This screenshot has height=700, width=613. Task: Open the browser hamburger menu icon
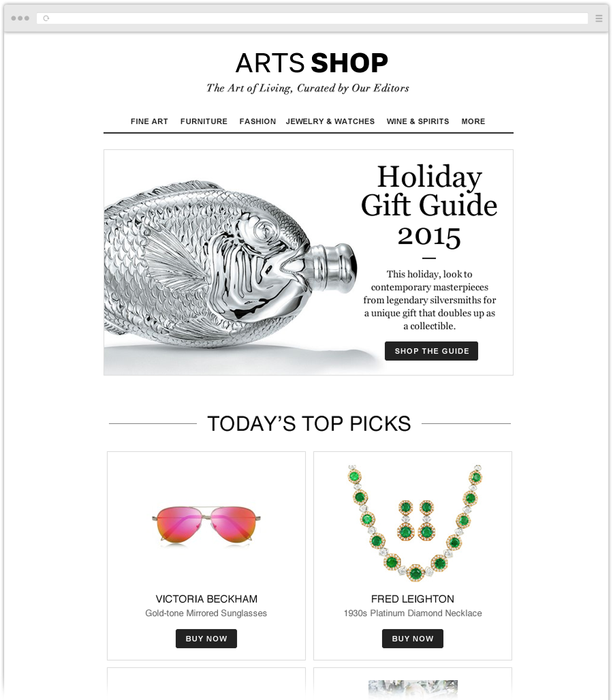[x=599, y=18]
